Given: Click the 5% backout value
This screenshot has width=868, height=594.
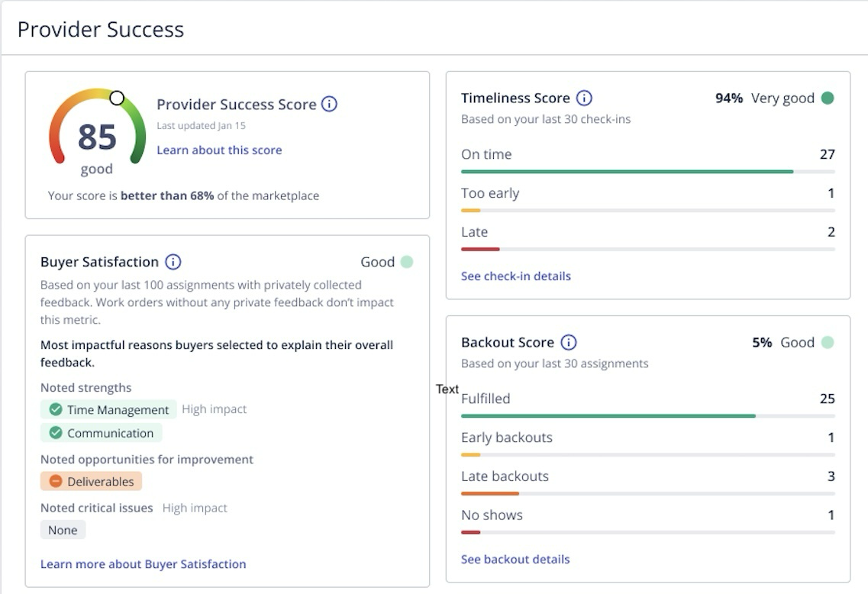Looking at the screenshot, I should click(763, 343).
